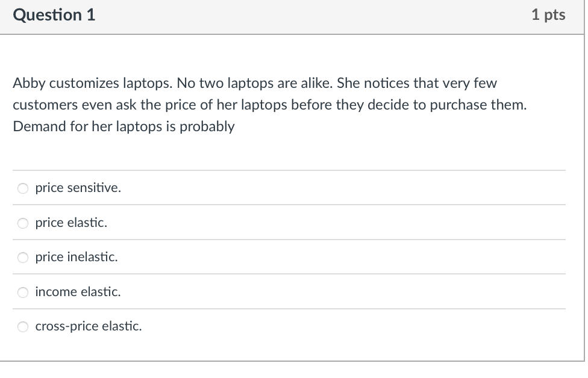Select the "price inelastic." radio button
This screenshot has width=588, height=378.
tap(22, 257)
